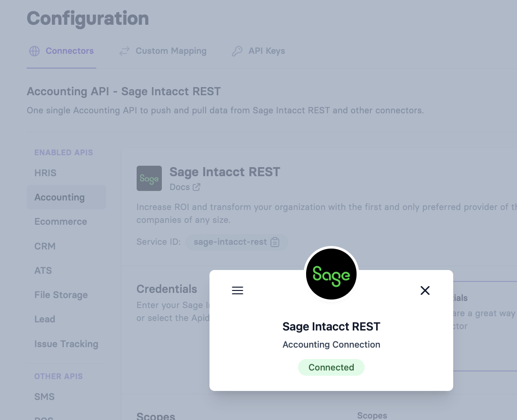Click the Sage logo thumbnail beside the heading
Screen dimensions: 517x420
click(x=149, y=178)
